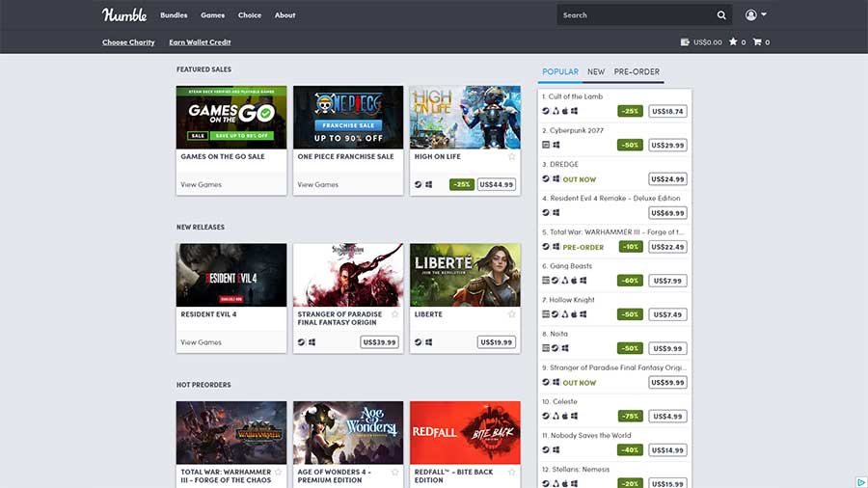Click Linux icon under Celeste
Screen dimensions: 868x488
[556, 416]
